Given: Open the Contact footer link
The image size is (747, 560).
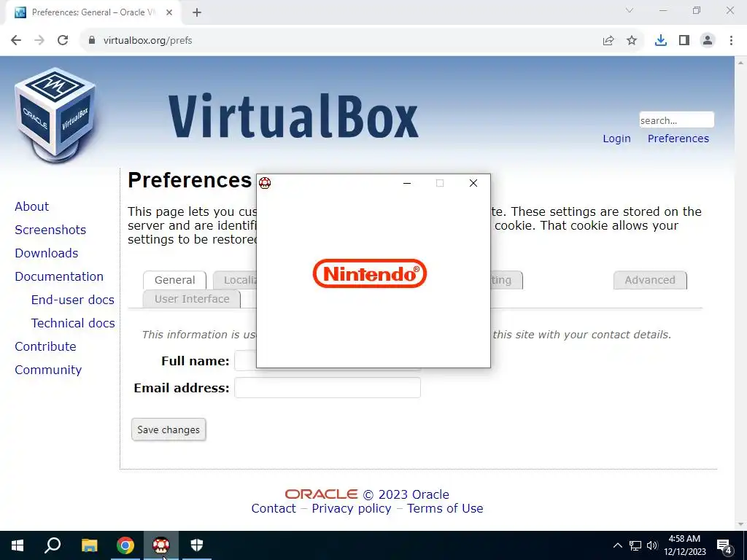Looking at the screenshot, I should pos(274,508).
